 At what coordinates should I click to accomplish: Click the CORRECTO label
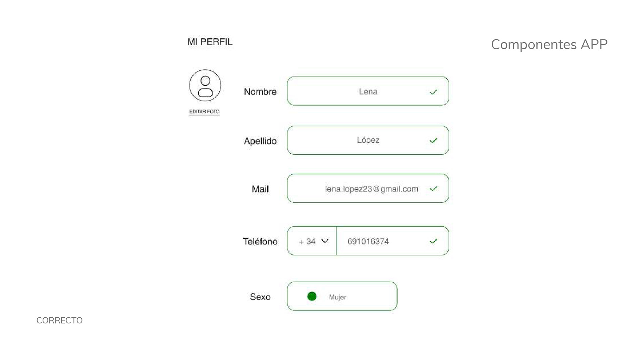(59, 320)
